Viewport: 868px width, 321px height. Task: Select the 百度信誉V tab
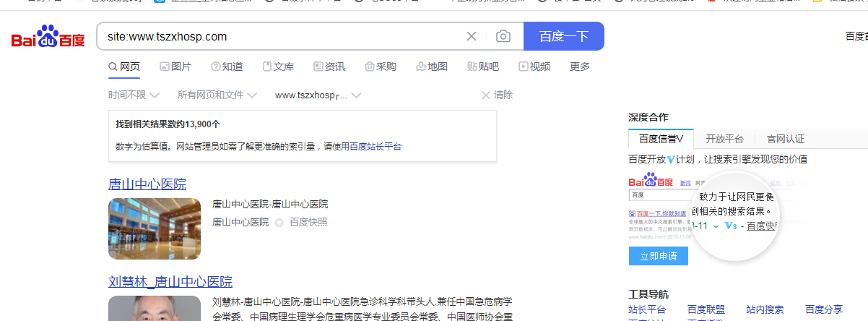pos(661,139)
